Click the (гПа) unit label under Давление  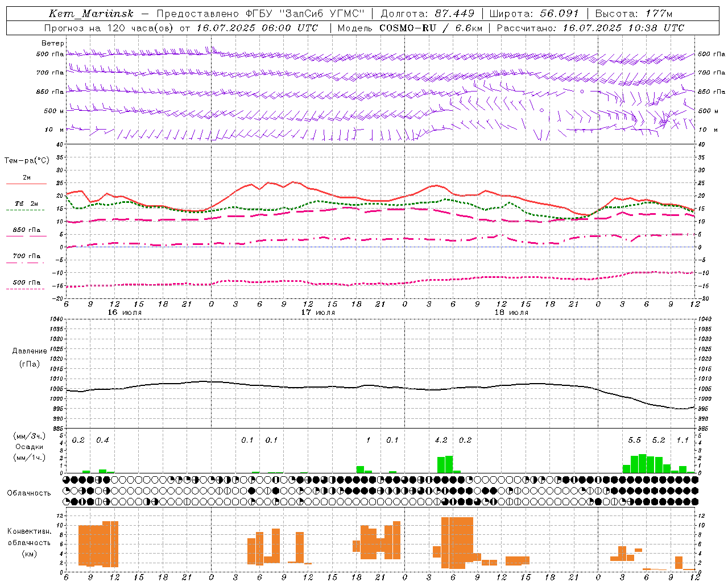click(30, 364)
